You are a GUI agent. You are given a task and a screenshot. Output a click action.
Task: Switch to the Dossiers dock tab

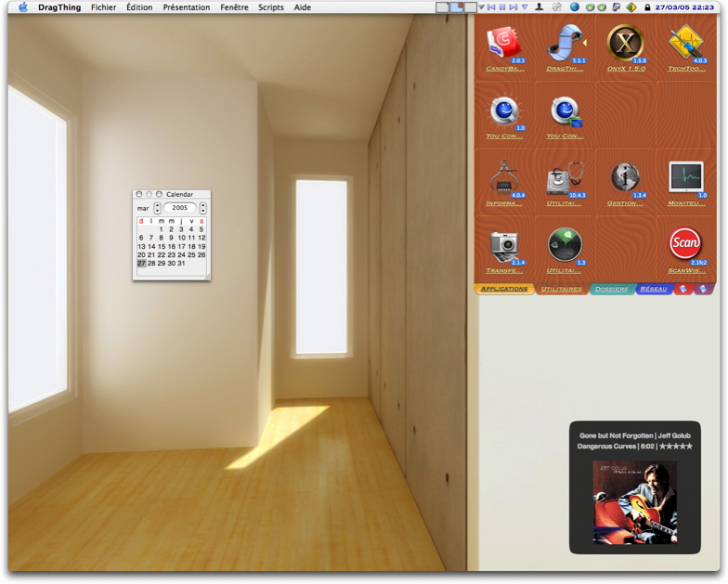pos(612,290)
